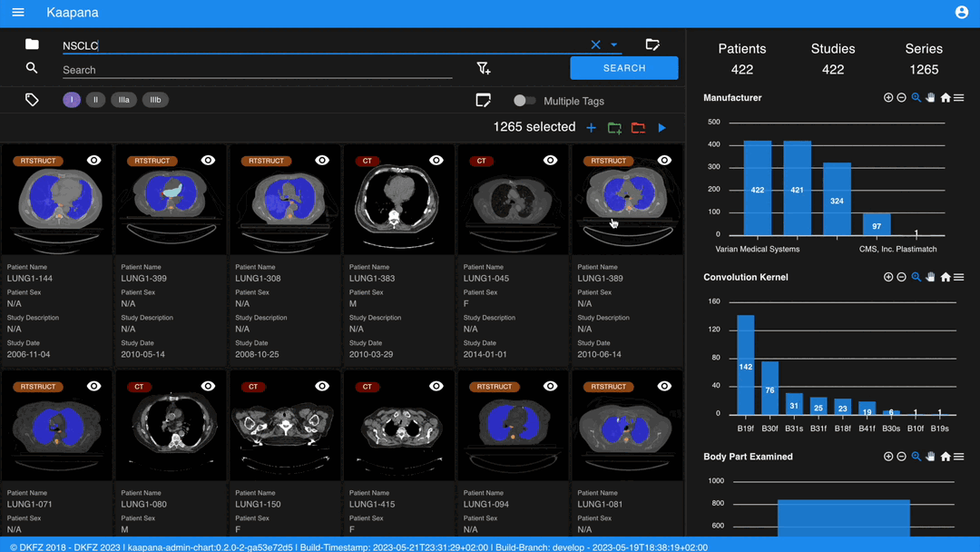Click the B30f bar labeled 76

point(770,388)
